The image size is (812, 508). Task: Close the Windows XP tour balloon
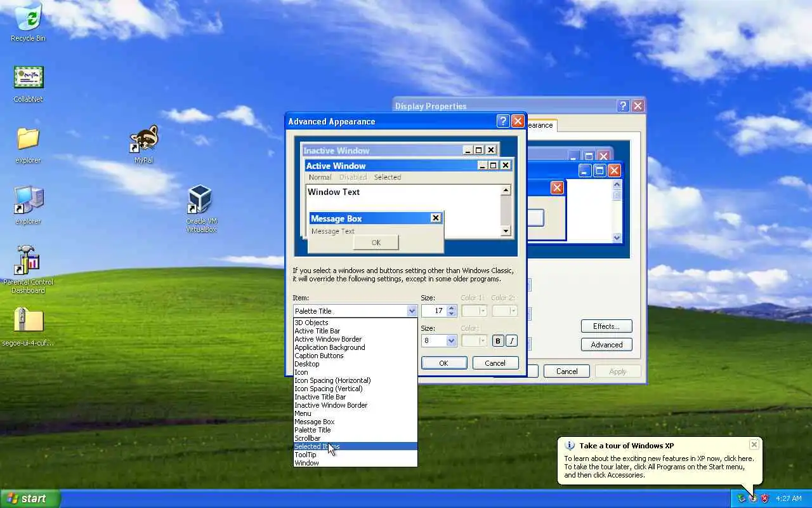coord(754,444)
